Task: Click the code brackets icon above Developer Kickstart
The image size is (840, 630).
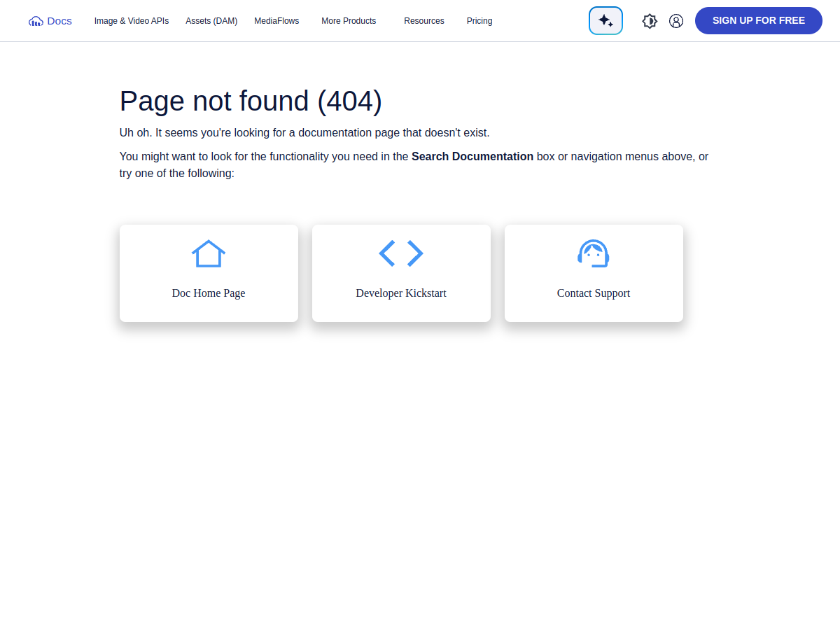Action: [x=400, y=253]
